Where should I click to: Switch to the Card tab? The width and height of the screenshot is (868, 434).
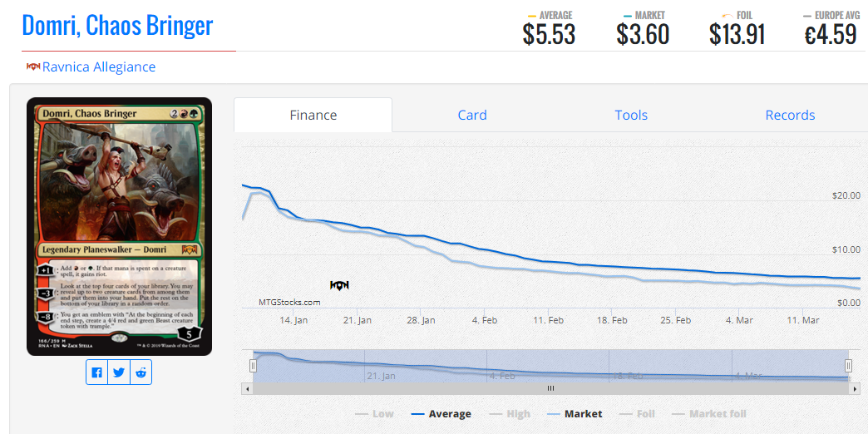click(x=472, y=115)
